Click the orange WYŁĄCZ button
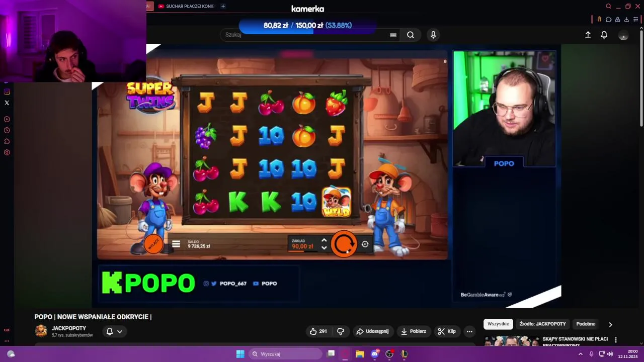 click(153, 244)
